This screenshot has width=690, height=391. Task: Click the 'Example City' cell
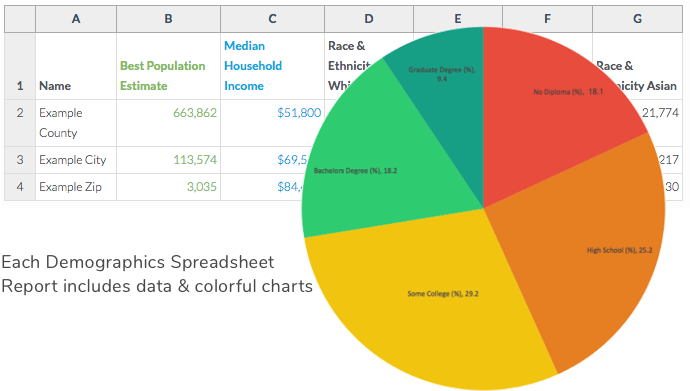point(76,160)
